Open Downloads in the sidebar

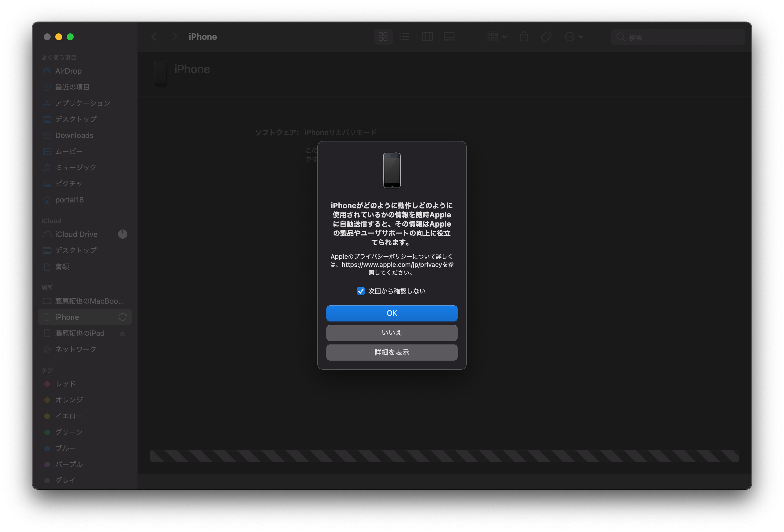click(74, 135)
